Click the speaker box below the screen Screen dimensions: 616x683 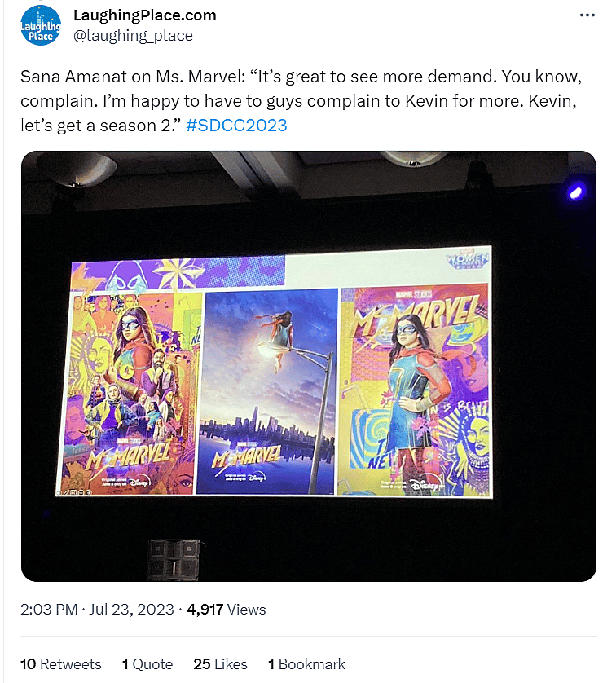coord(174,560)
